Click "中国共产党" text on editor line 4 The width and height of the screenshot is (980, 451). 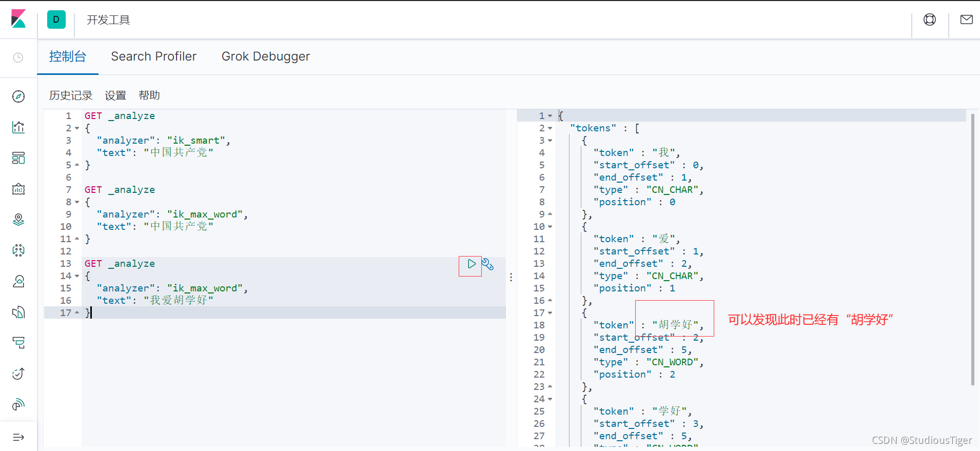click(179, 152)
